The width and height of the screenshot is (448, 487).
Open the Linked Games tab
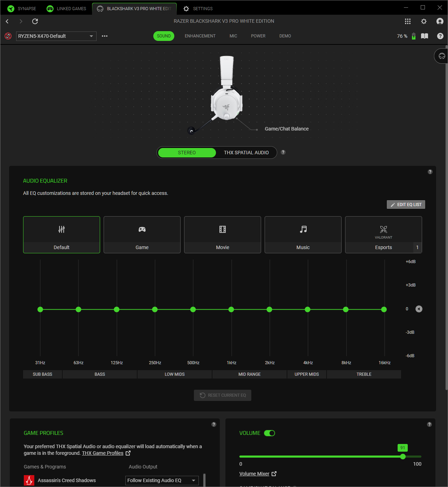66,8
